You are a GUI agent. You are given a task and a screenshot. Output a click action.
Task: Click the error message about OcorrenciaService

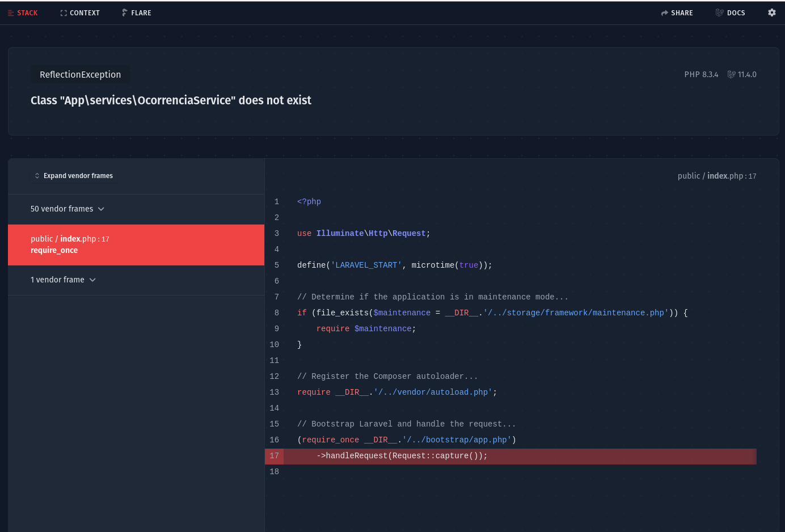(171, 100)
